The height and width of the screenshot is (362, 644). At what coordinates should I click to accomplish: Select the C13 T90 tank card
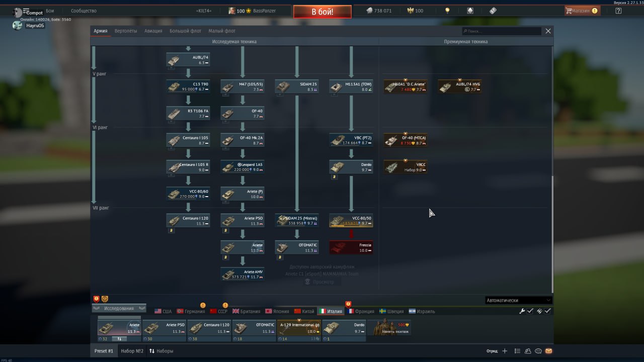tap(188, 86)
